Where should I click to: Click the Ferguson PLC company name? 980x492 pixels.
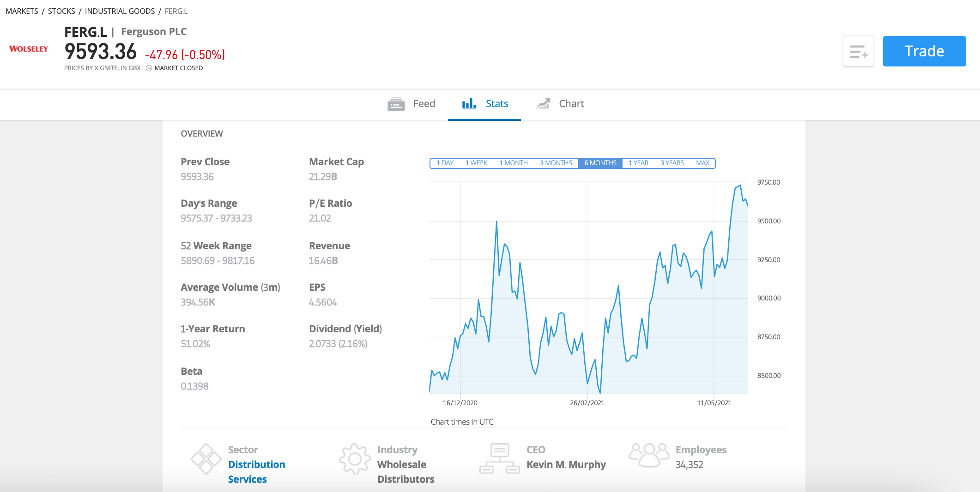(x=154, y=32)
